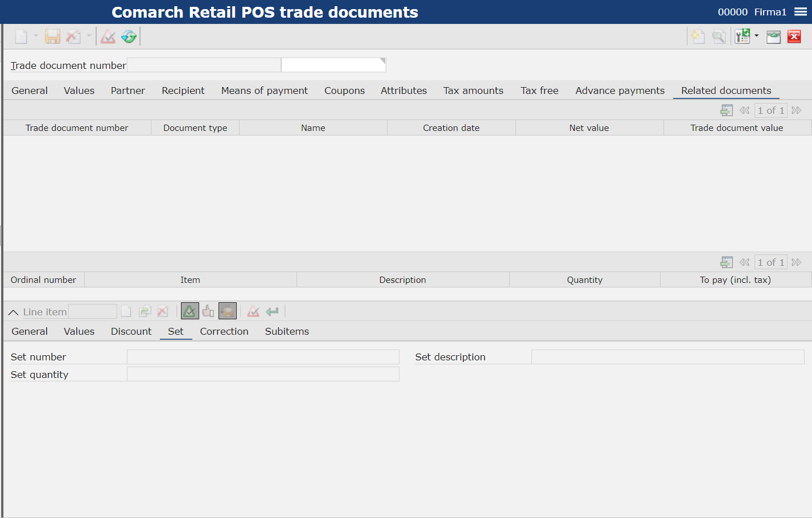Click the Set number input field
812x518 pixels.
click(263, 357)
